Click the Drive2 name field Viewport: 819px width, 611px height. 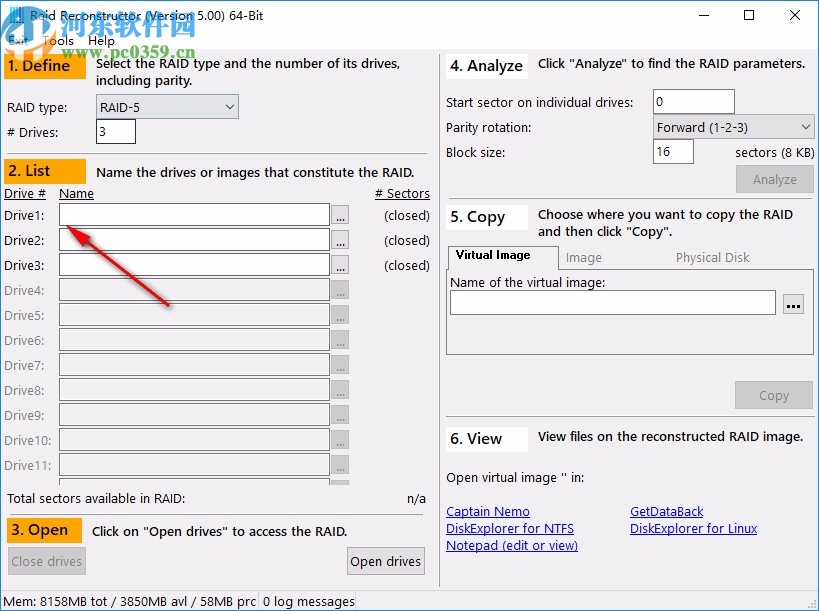pyautogui.click(x=194, y=240)
